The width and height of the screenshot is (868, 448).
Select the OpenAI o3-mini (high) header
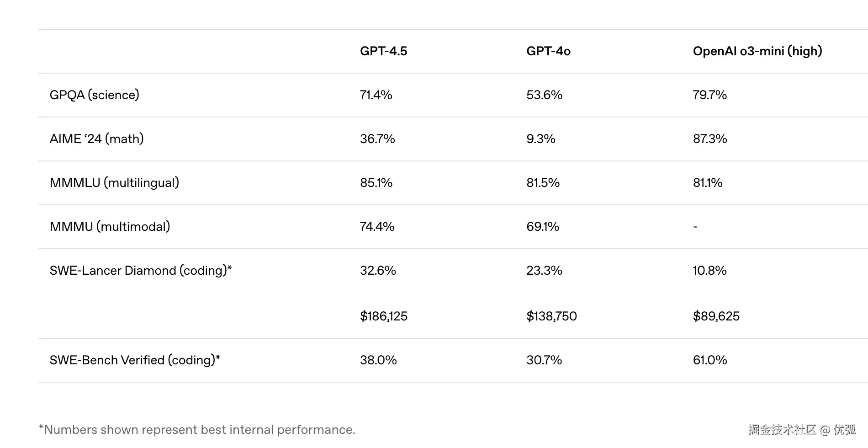coord(757,51)
